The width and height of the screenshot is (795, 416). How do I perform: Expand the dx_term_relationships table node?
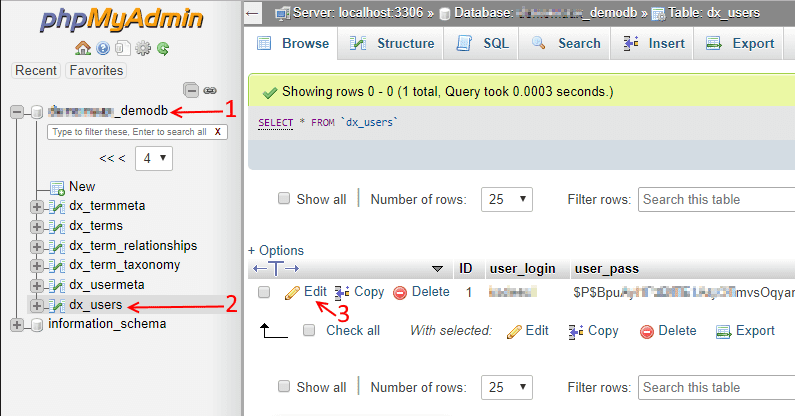pyautogui.click(x=37, y=246)
